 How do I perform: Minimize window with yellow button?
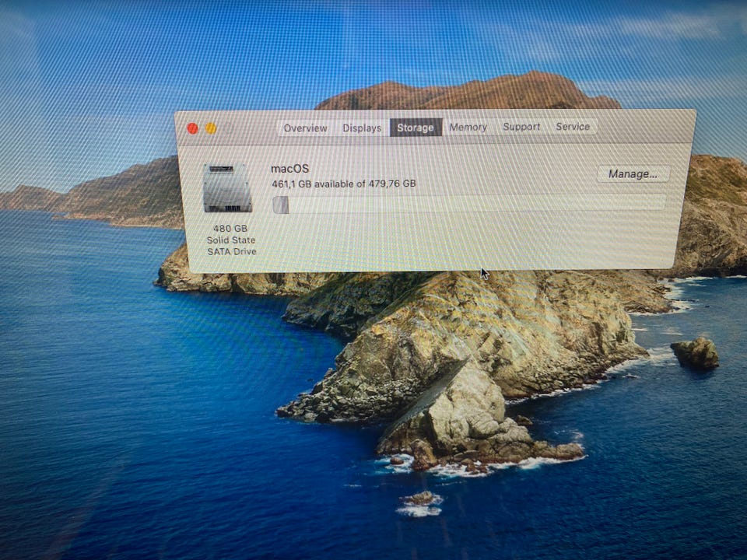pos(211,128)
